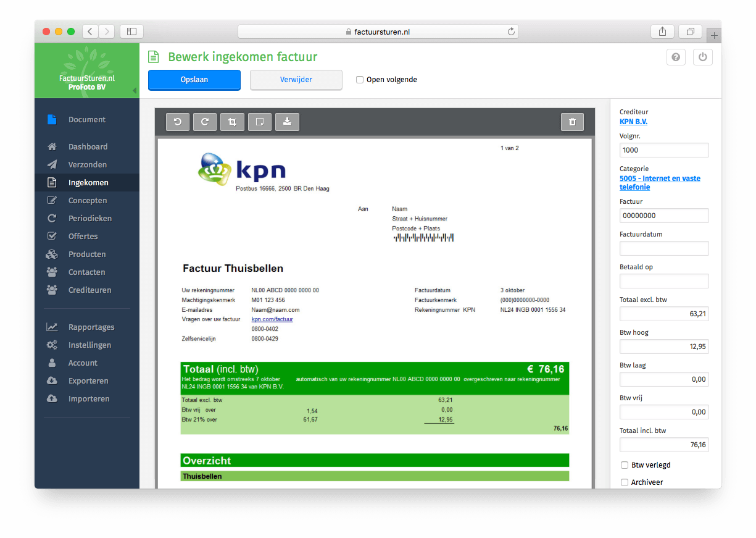Click the Factuurdatum input field
This screenshot has height=538, width=756.
coord(664,248)
